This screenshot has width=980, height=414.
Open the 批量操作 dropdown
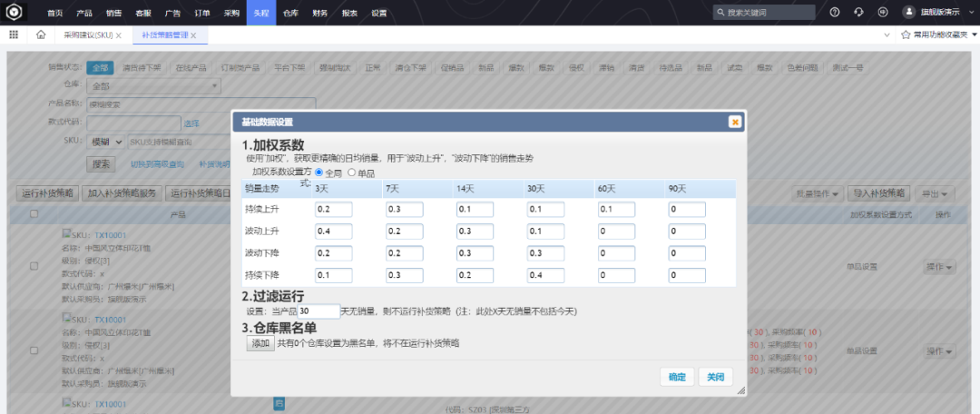(x=816, y=193)
